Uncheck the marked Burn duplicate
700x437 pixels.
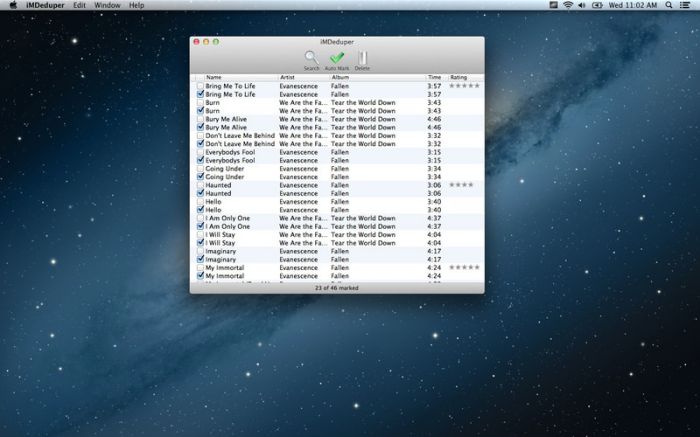(200, 111)
